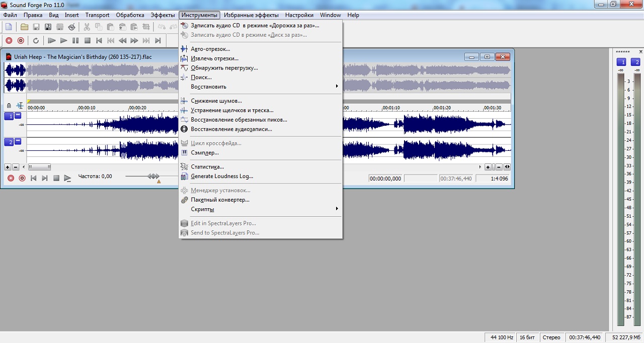
Task: Choose Generate Loudness Log…
Action: [x=261, y=176]
